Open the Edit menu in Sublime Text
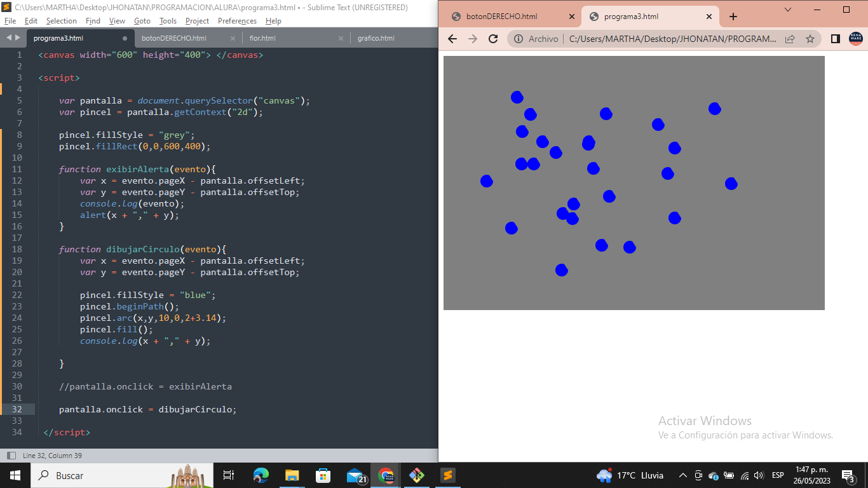Image resolution: width=868 pixels, height=488 pixels. [x=31, y=21]
